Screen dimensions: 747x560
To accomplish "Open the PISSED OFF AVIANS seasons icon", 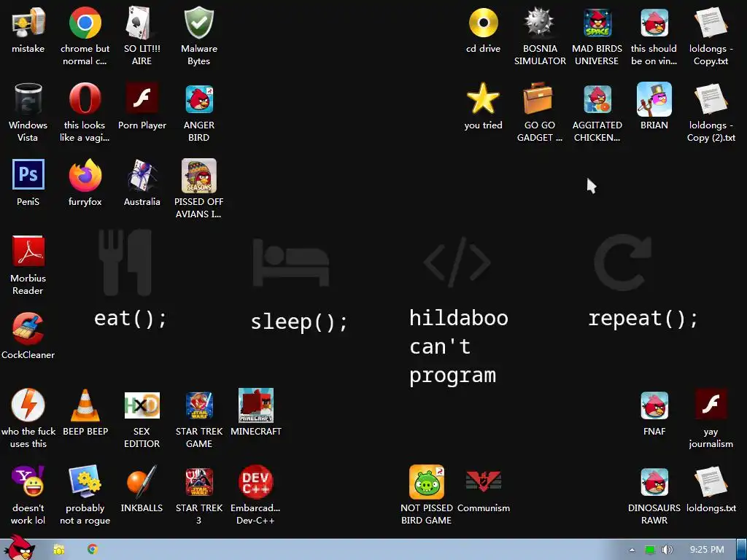I will (199, 175).
